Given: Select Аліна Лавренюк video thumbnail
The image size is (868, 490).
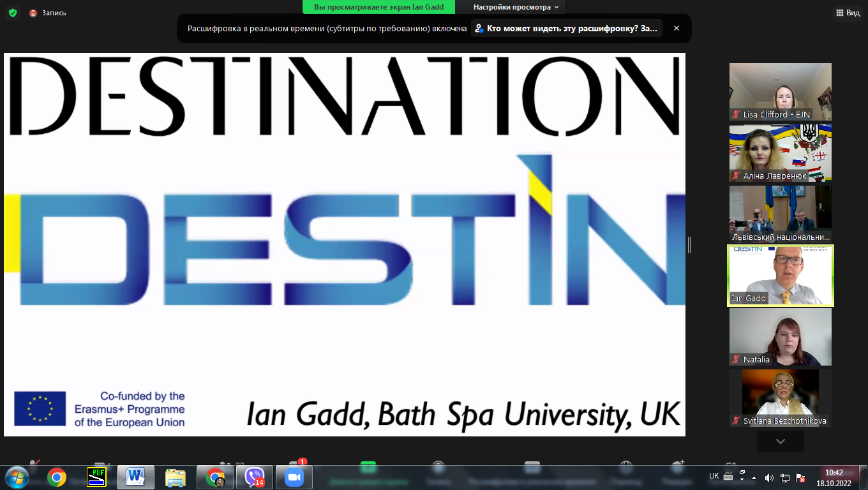Looking at the screenshot, I should (781, 152).
